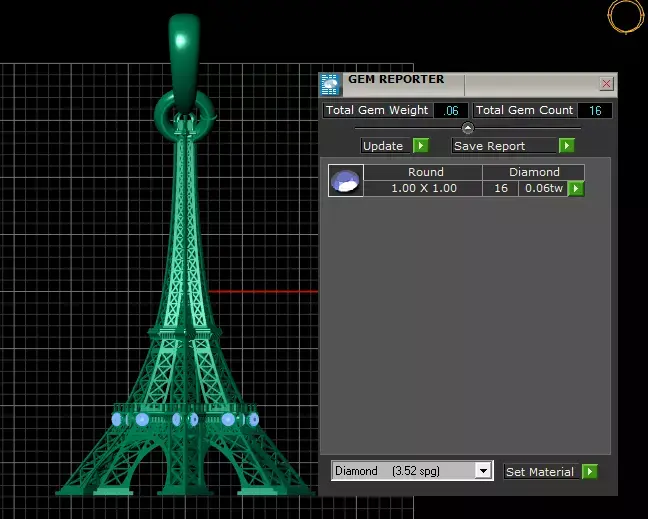Click the green arrow next to Set Material

pos(590,471)
